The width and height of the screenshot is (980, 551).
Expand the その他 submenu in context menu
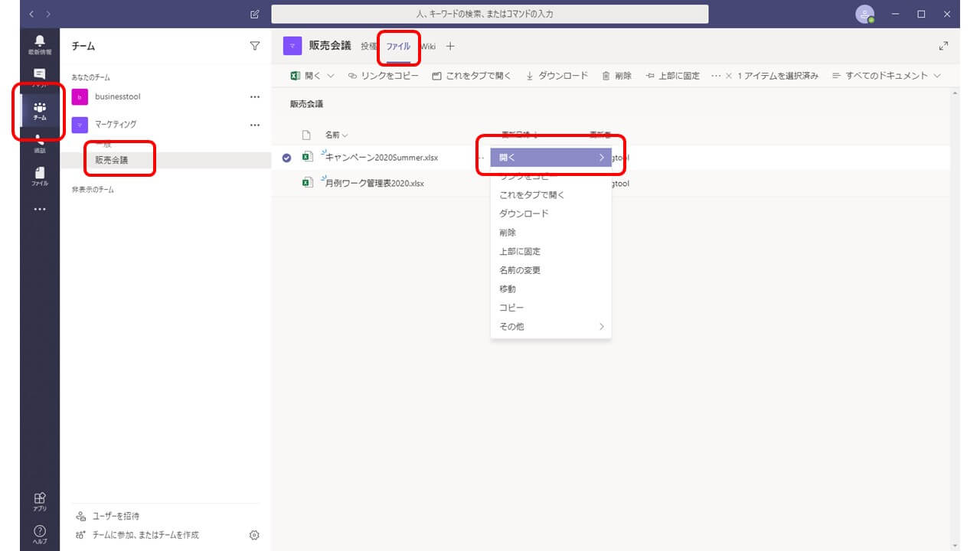550,326
